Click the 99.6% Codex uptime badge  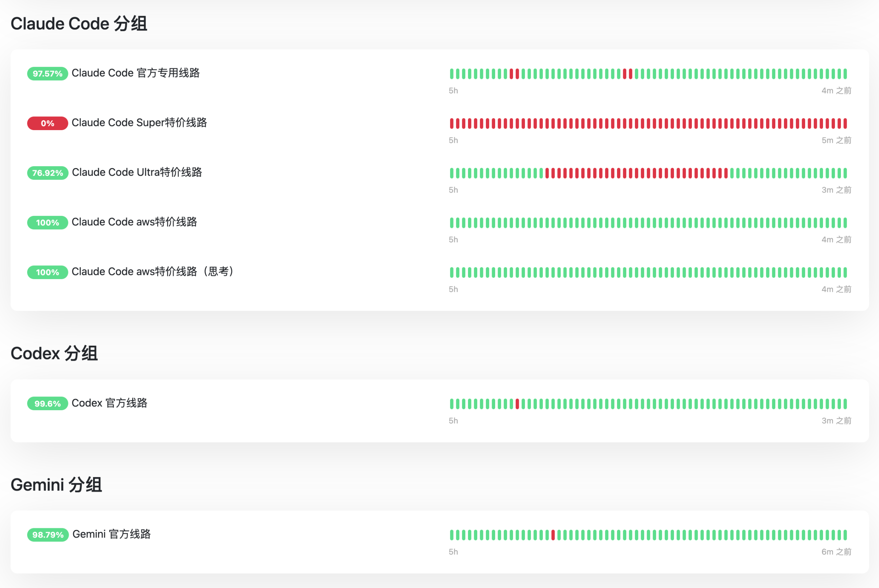(x=48, y=404)
